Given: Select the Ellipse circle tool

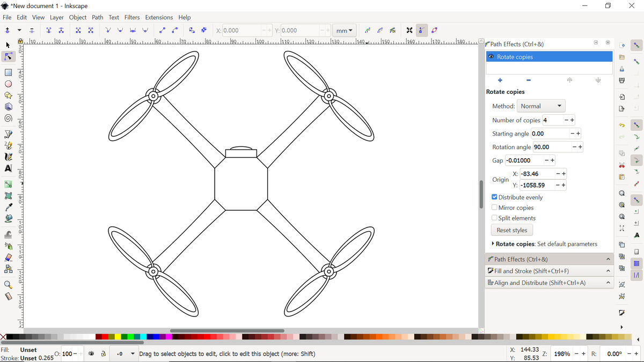Looking at the screenshot, I should click(8, 84).
